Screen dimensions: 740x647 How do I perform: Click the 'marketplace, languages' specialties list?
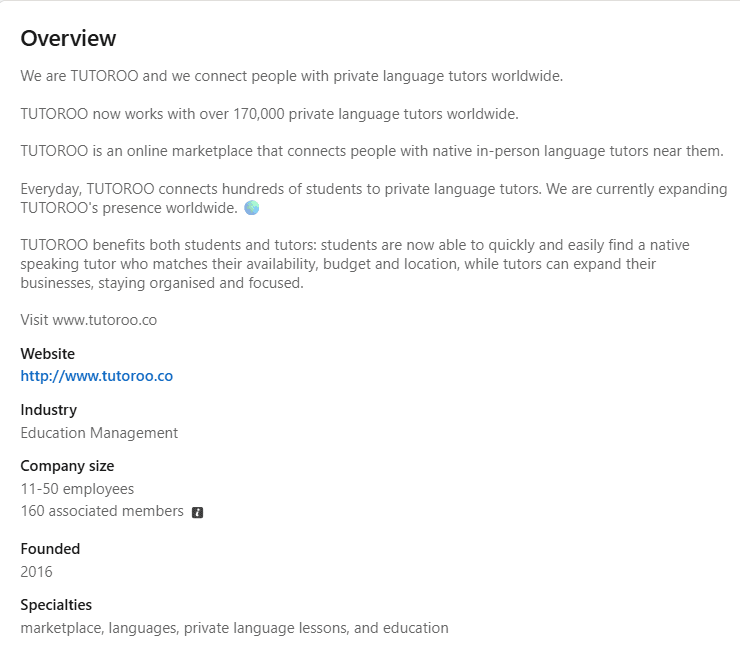[234, 628]
